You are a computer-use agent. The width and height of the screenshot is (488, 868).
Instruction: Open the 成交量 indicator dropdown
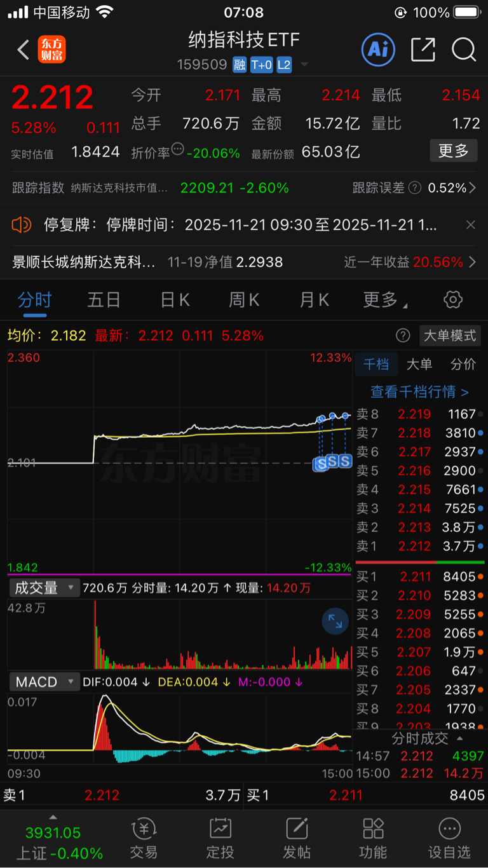click(x=44, y=588)
